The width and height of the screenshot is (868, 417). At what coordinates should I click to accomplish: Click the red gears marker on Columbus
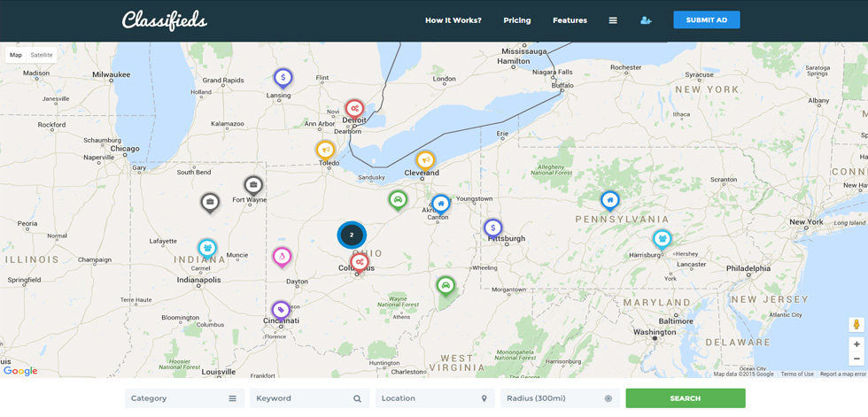pos(360,262)
